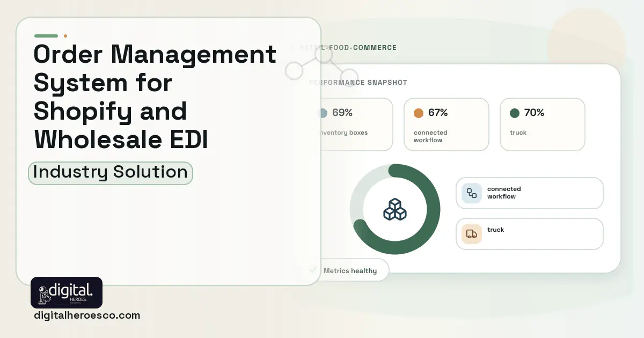Click the Digital Heroes logo
This screenshot has width=644, height=338.
tap(67, 292)
